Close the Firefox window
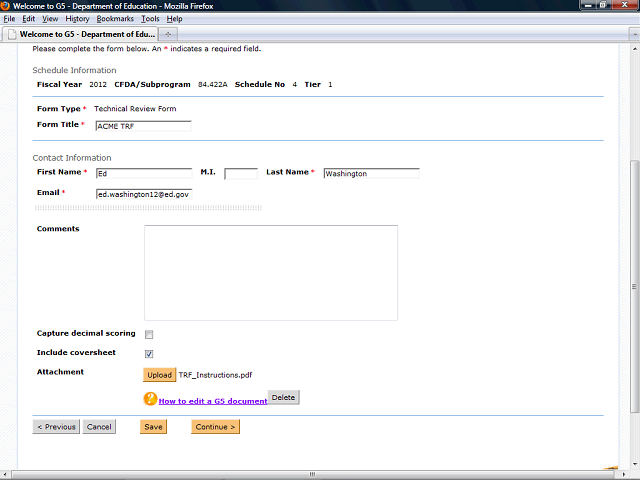 click(624, 5)
